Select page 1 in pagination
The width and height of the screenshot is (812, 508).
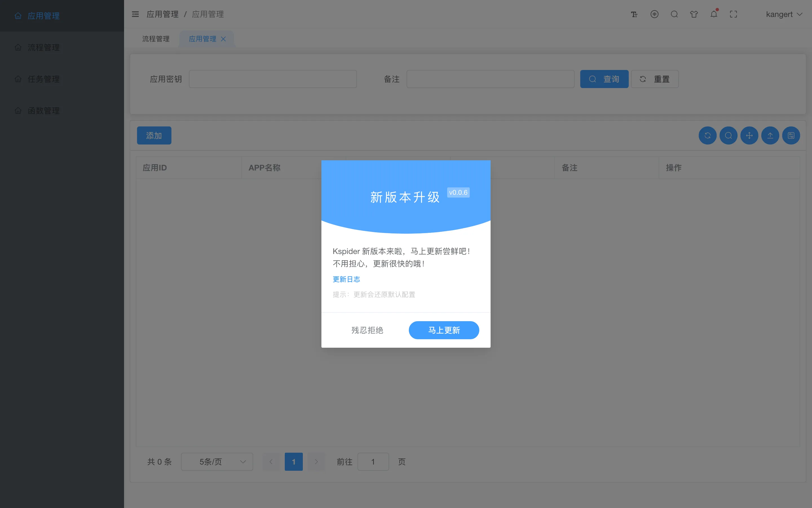click(x=294, y=462)
